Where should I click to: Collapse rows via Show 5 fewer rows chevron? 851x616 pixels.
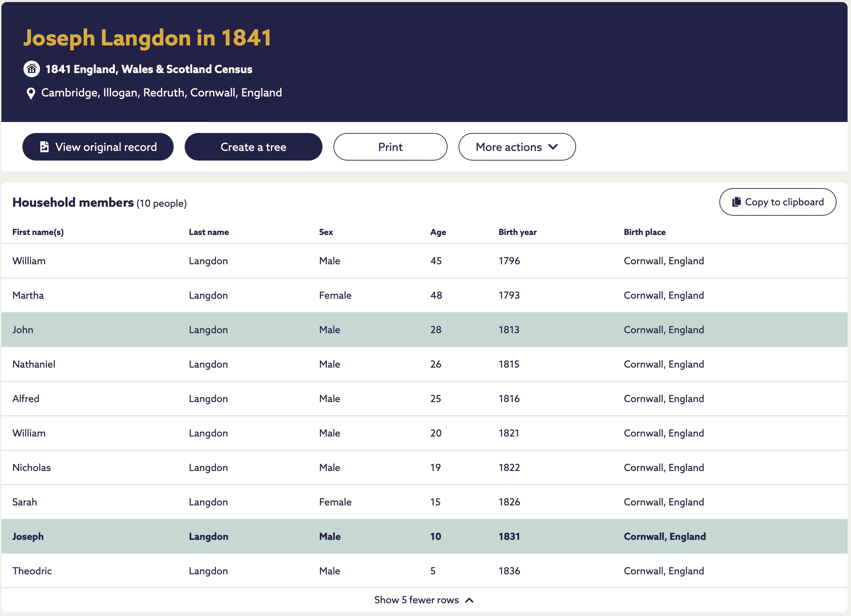pos(469,600)
